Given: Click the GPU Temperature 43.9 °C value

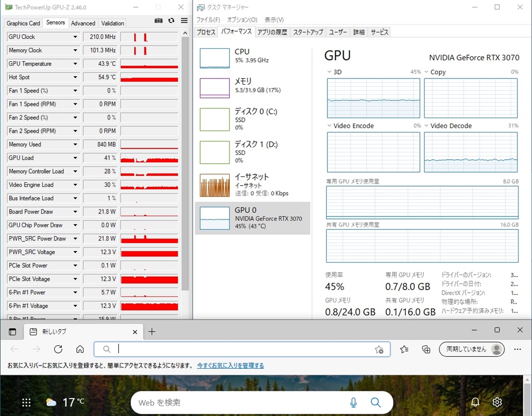Looking at the screenshot, I should [x=100, y=64].
